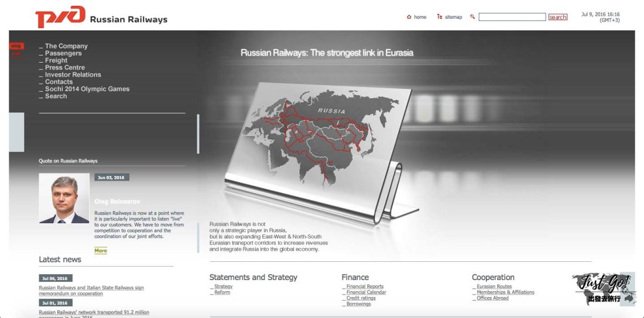Click the home house icon
Image resolution: width=644 pixels, height=318 pixels.
click(x=409, y=17)
